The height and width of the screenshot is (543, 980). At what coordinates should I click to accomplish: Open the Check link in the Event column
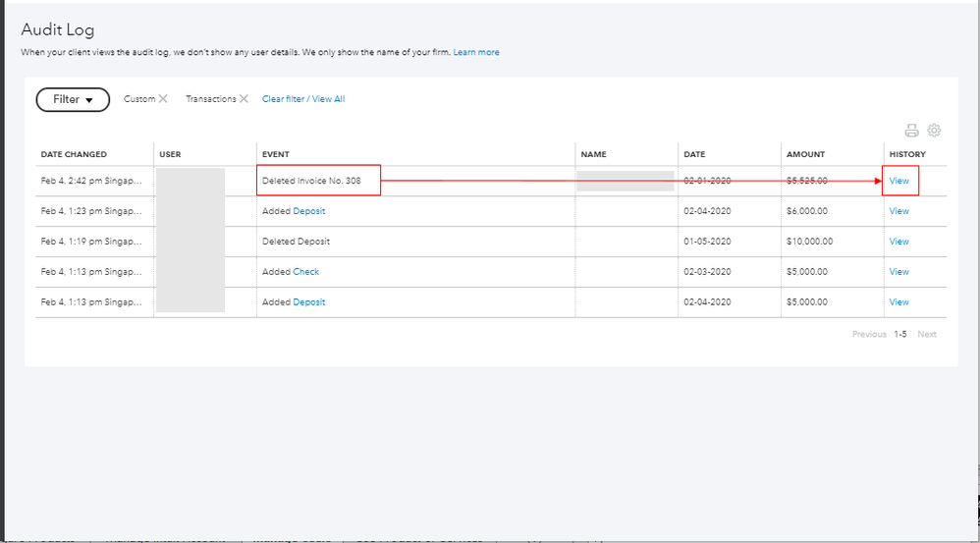point(306,272)
